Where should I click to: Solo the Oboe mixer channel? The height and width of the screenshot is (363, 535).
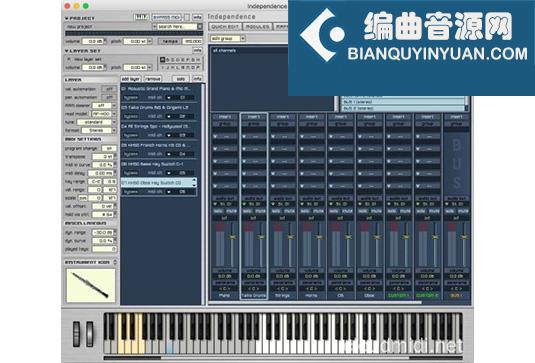[x=363, y=211]
